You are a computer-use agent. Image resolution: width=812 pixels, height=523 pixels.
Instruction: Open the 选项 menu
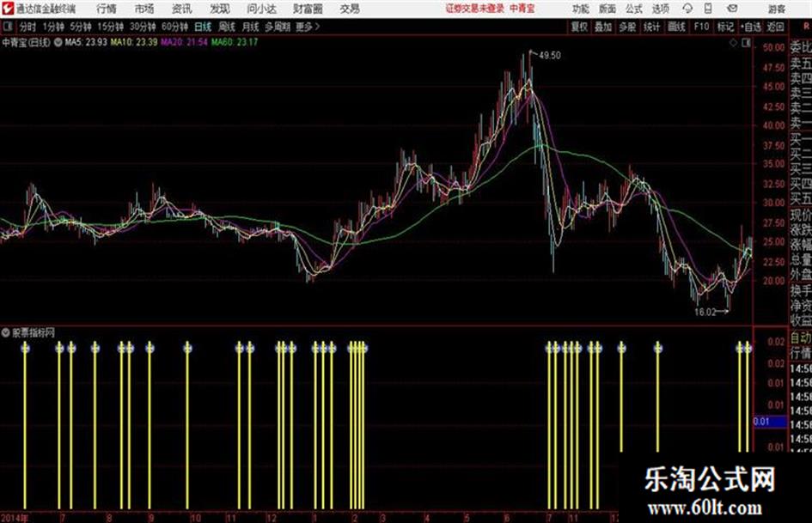coord(660,9)
